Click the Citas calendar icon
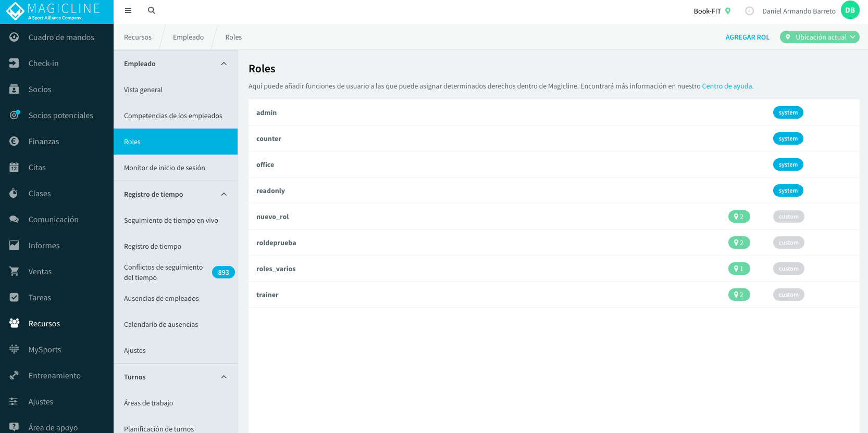This screenshot has width=868, height=433. 14,167
